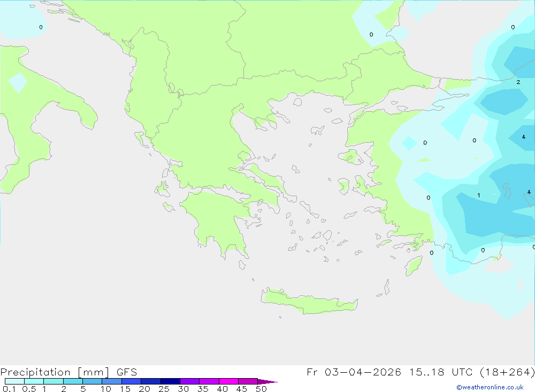The width and height of the screenshot is (535, 392).
Task: Click the arrow-shaped above-50 legend tip
Action: [267, 381]
